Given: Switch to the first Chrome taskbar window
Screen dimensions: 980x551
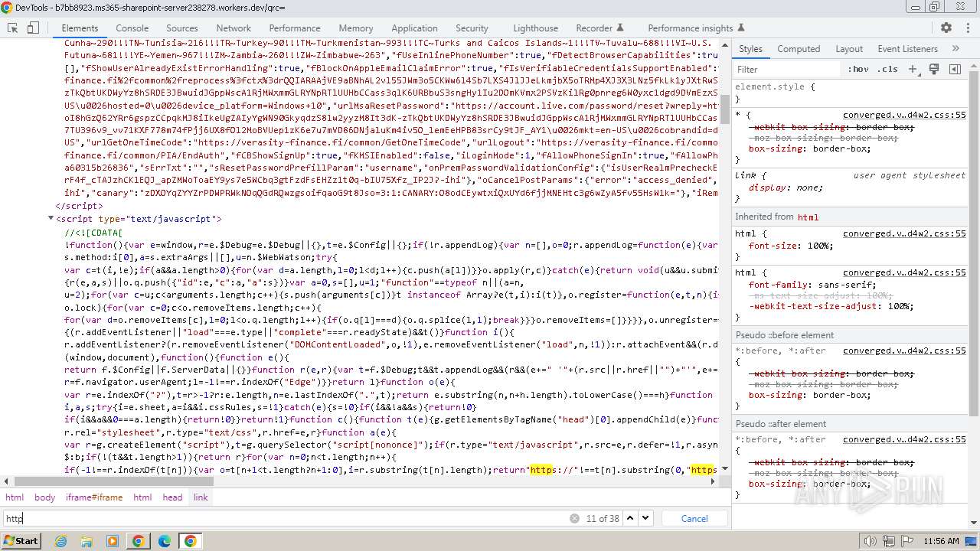Looking at the screenshot, I should 138,541.
